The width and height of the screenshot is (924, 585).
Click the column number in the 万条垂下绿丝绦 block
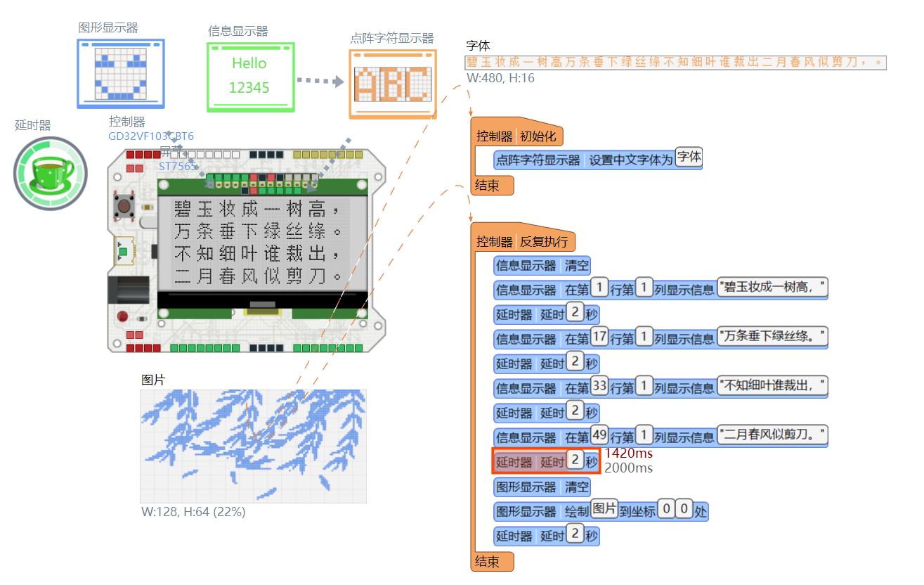coord(644,336)
